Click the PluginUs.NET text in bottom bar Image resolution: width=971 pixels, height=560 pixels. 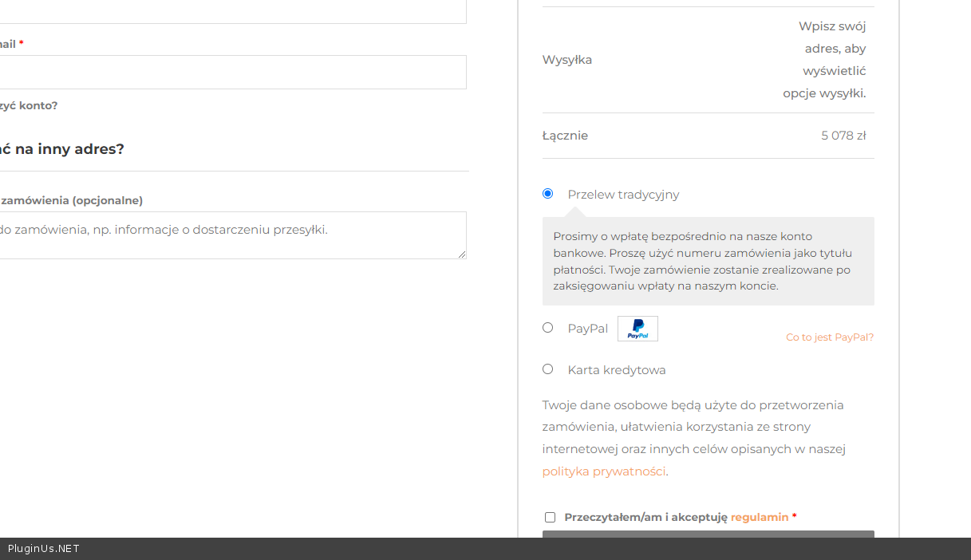(44, 549)
